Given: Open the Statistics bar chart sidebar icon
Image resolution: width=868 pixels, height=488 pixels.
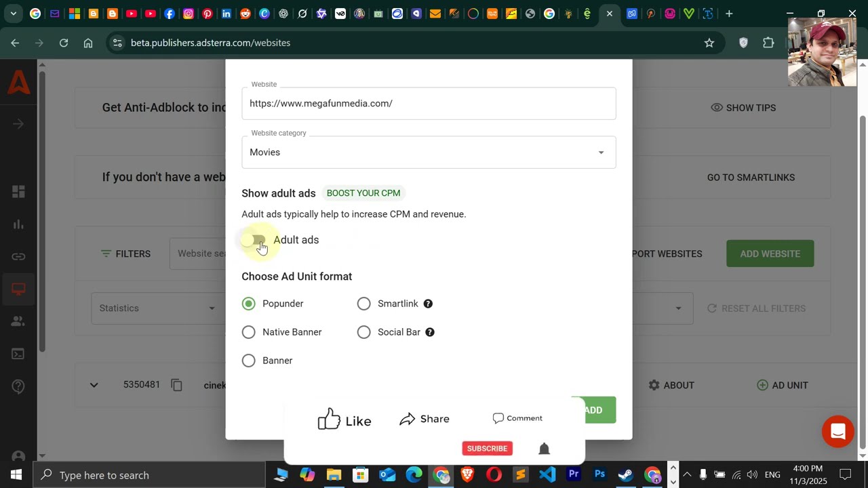Looking at the screenshot, I should (18, 224).
